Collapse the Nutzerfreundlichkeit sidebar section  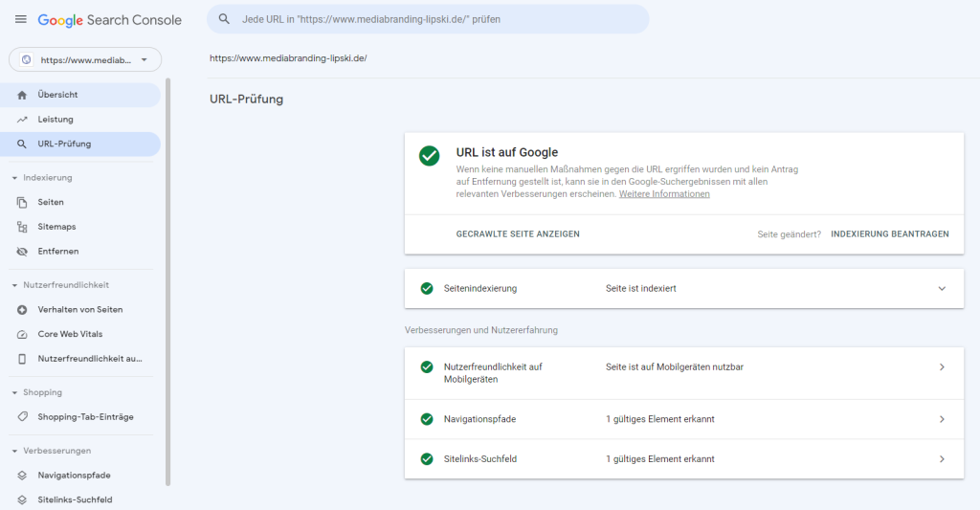point(14,285)
